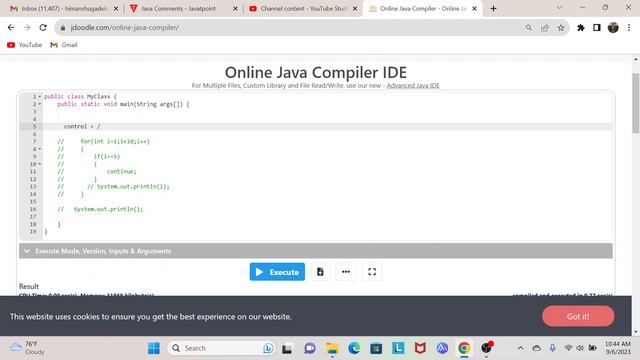Open the Chat taskbar icon
This screenshot has height=360, width=640.
click(x=310, y=348)
